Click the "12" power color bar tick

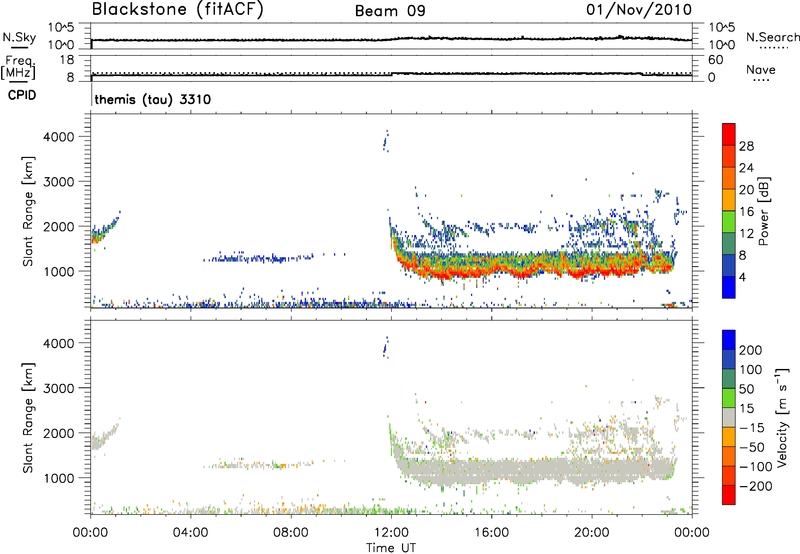point(746,234)
